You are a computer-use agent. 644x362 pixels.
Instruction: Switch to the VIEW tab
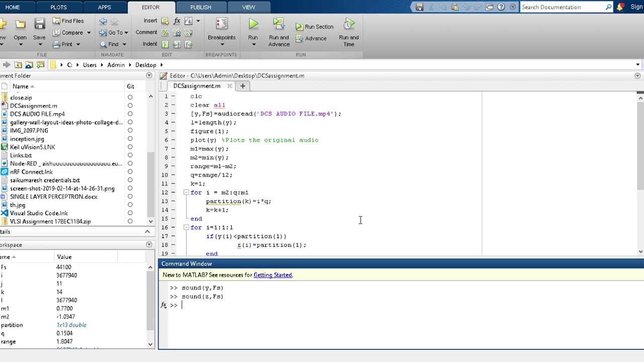[249, 7]
